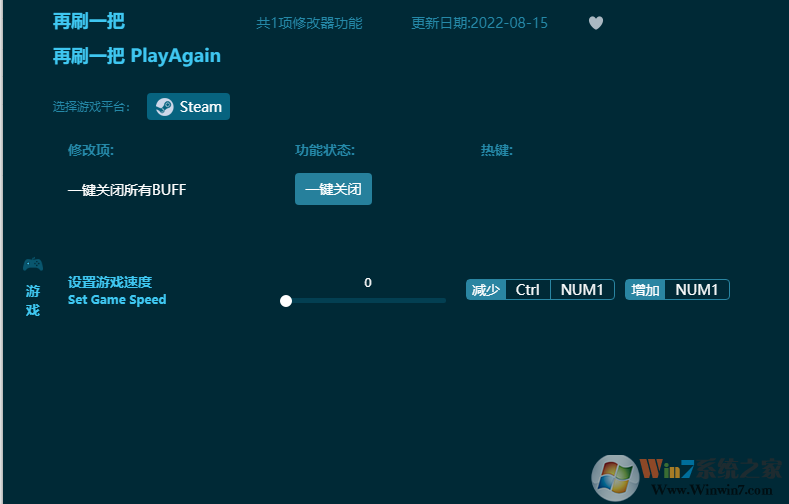Click the game speed slider handle
Viewport: 789px width, 504px height.
[286, 301]
